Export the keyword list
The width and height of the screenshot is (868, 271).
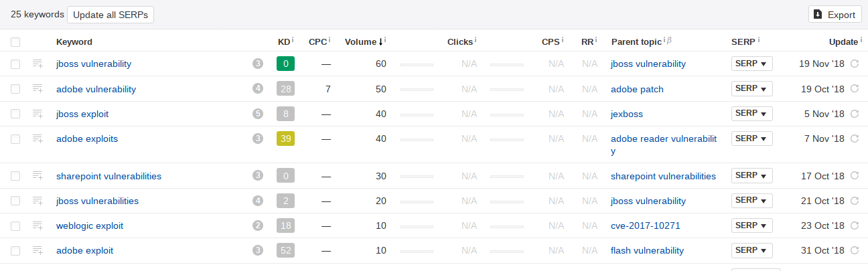click(x=835, y=15)
